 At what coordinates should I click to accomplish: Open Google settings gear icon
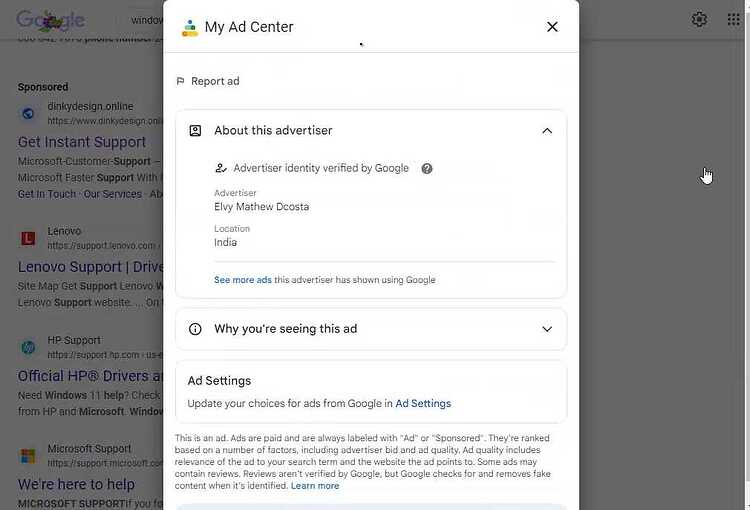[x=699, y=20]
